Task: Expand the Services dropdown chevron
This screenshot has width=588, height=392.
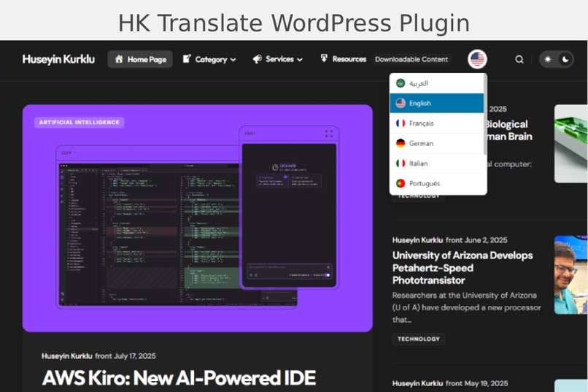Action: click(x=300, y=60)
